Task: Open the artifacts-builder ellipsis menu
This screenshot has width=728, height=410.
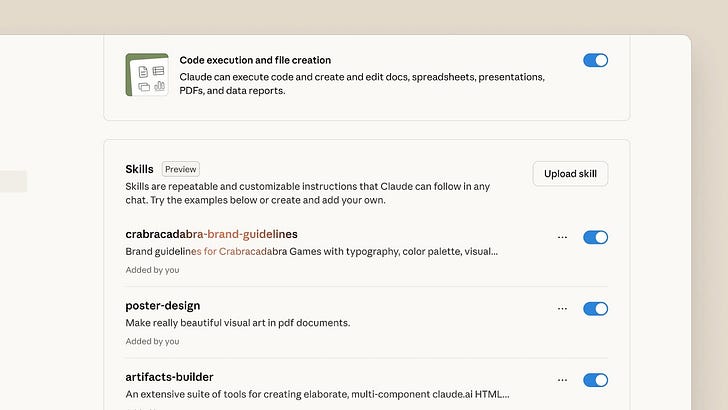Action: (x=562, y=380)
